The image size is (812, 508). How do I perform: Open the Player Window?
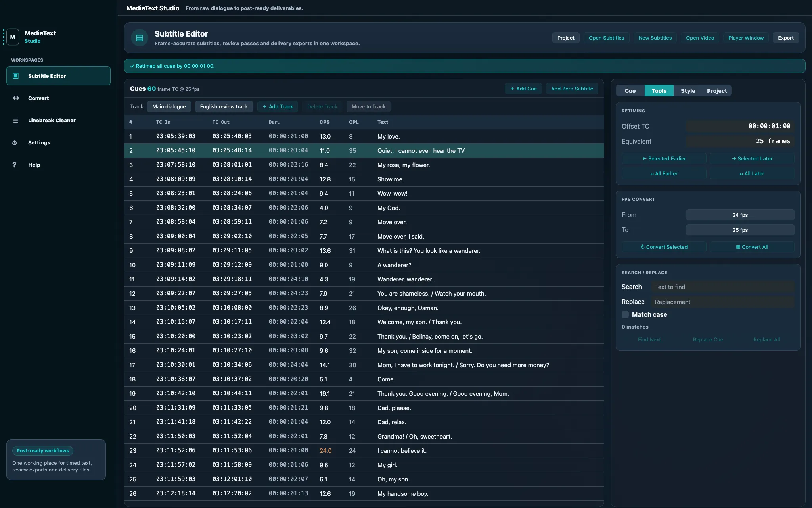click(x=746, y=38)
